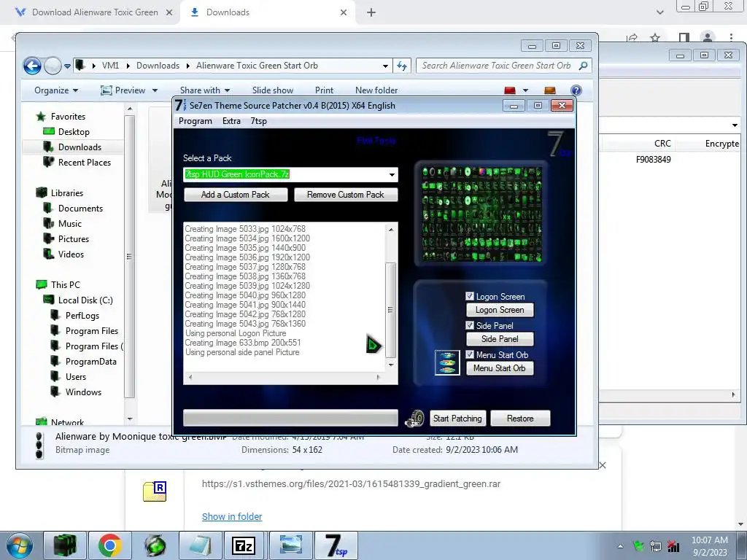
Task: Click Show in folder link
Action: [x=232, y=517]
